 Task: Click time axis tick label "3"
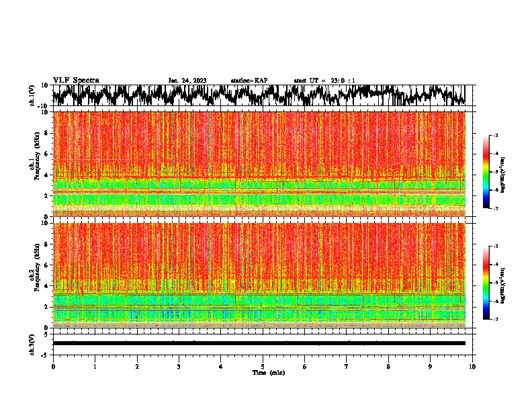coord(179,367)
